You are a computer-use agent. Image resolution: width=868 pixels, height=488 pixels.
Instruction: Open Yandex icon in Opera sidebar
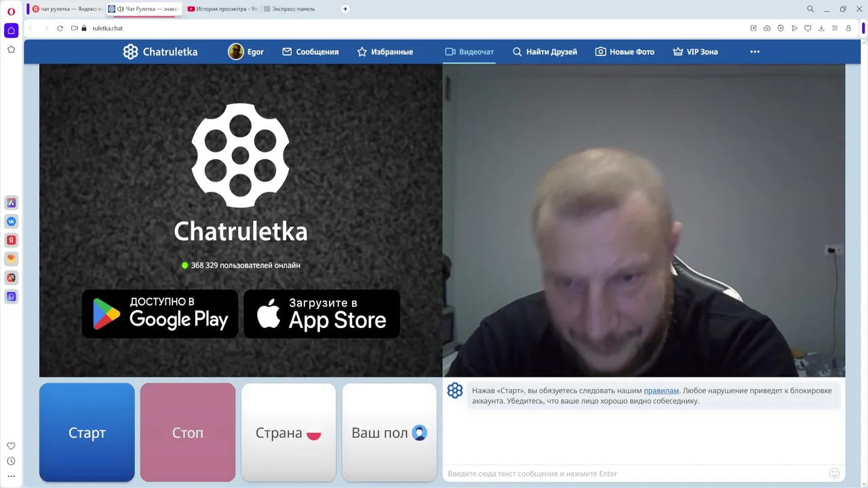(11, 240)
